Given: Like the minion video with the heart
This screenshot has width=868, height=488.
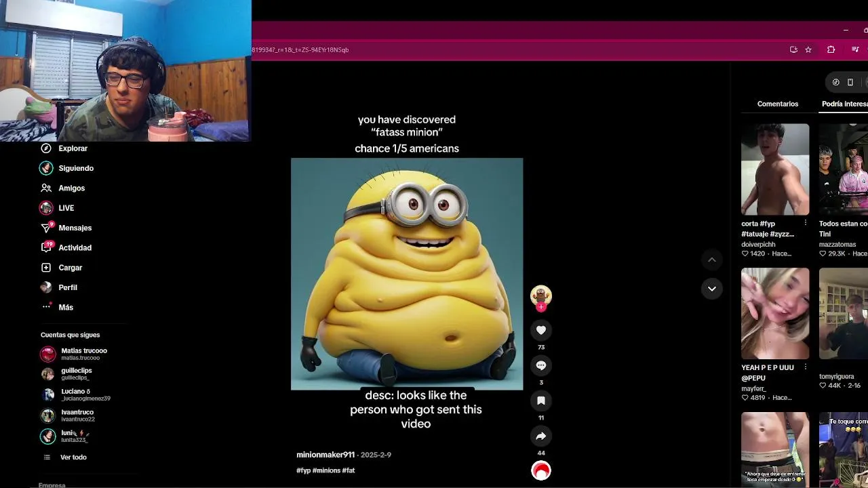Looking at the screenshot, I should [x=541, y=330].
